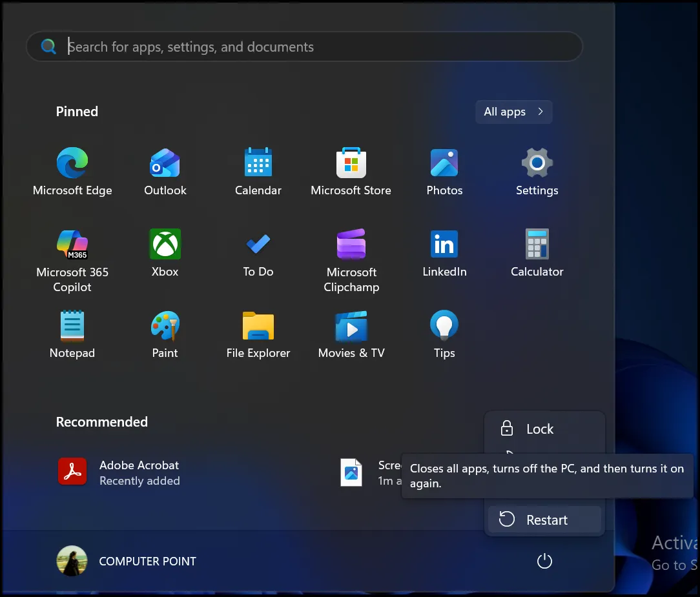Open Settings from pinned apps

(537, 171)
